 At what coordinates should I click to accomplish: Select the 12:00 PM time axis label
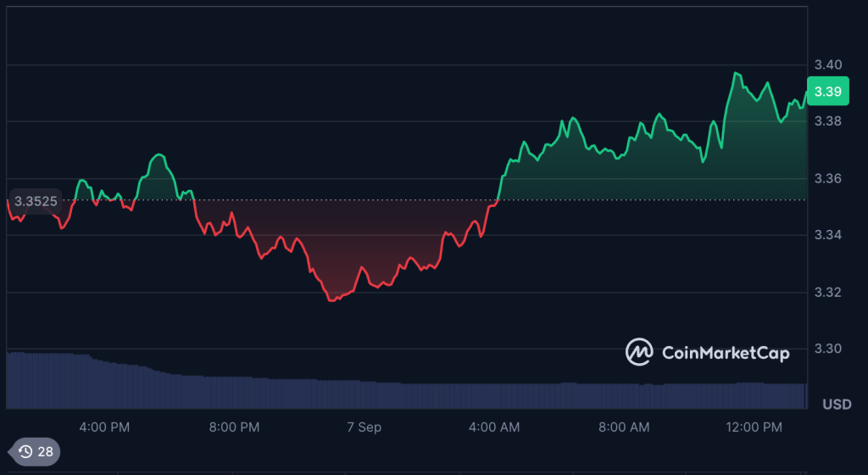[755, 427]
